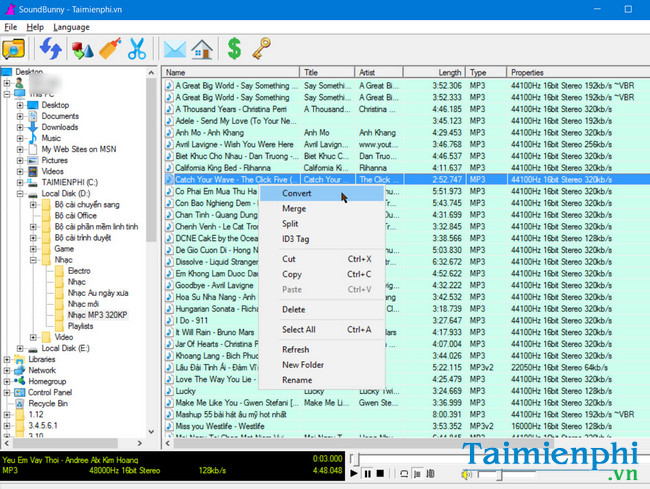
Task: Expand the Control Panel tree node
Action: tap(7, 392)
